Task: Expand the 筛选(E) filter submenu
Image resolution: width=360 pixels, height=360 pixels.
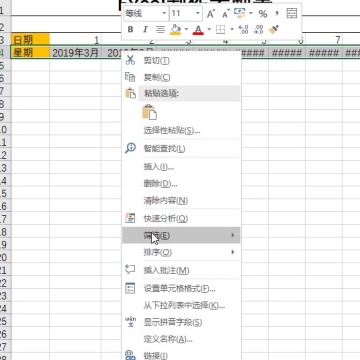Action: click(181, 235)
